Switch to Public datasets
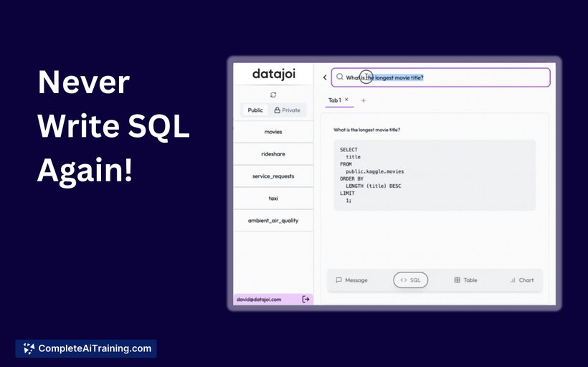 255,110
